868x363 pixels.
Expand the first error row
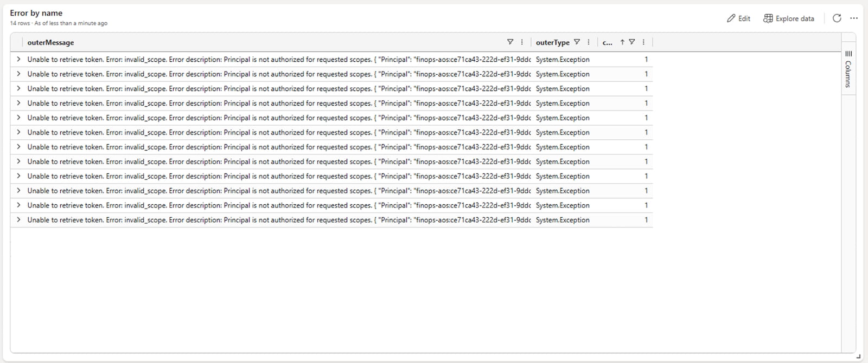click(x=18, y=59)
